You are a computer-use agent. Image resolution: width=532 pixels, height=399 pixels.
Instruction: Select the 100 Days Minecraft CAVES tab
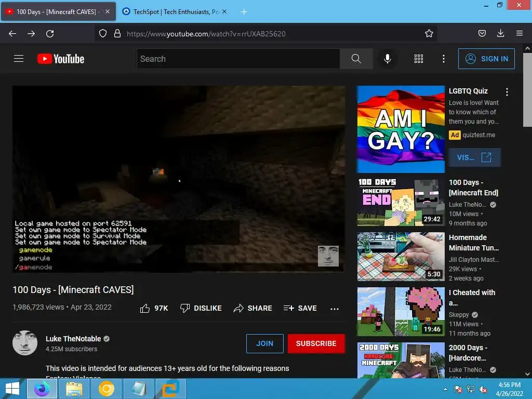tap(58, 12)
